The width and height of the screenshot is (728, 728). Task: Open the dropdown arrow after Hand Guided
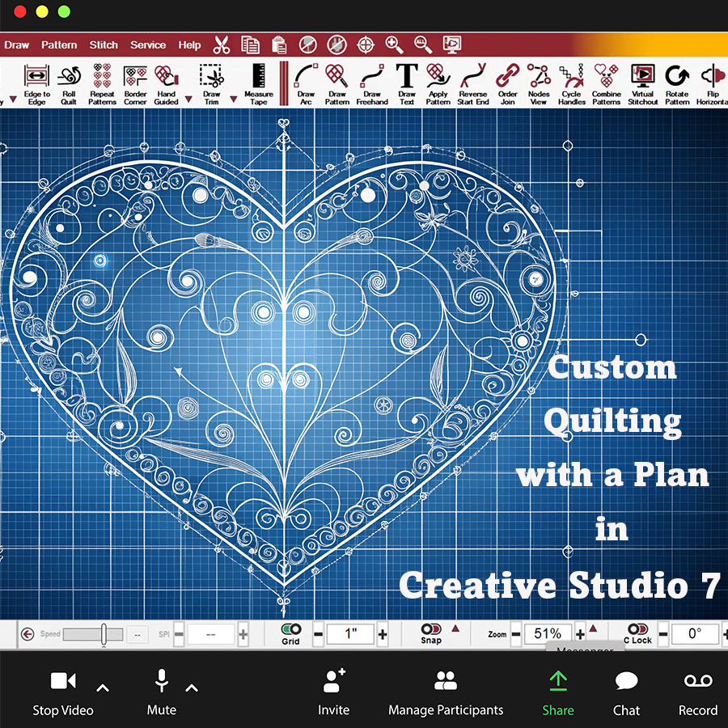188,99
